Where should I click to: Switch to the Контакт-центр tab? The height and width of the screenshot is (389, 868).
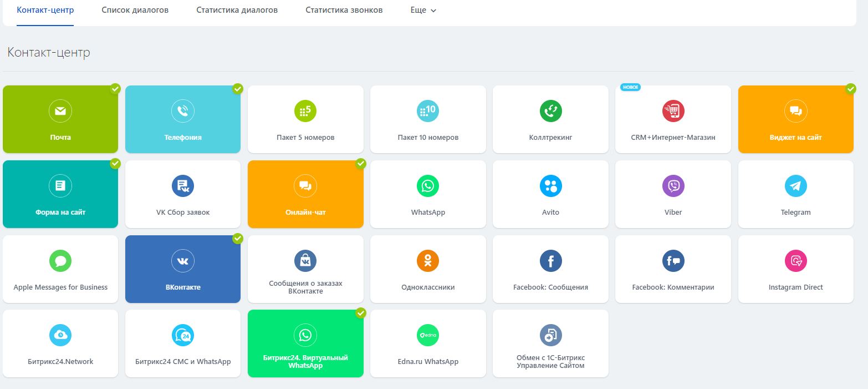tap(45, 10)
